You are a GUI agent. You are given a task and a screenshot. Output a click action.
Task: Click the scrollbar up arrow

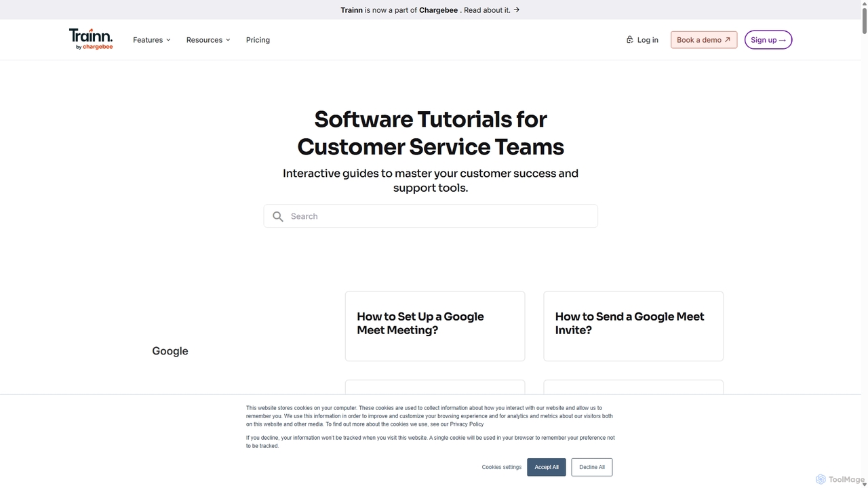pyautogui.click(x=865, y=3)
